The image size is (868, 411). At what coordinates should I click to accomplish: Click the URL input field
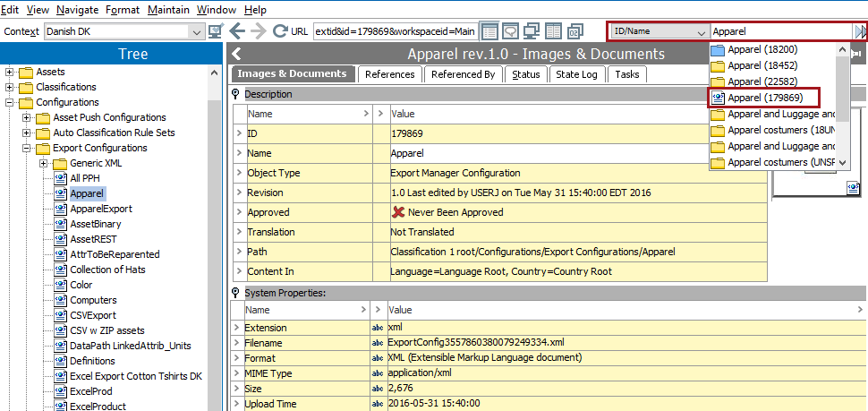tap(394, 31)
